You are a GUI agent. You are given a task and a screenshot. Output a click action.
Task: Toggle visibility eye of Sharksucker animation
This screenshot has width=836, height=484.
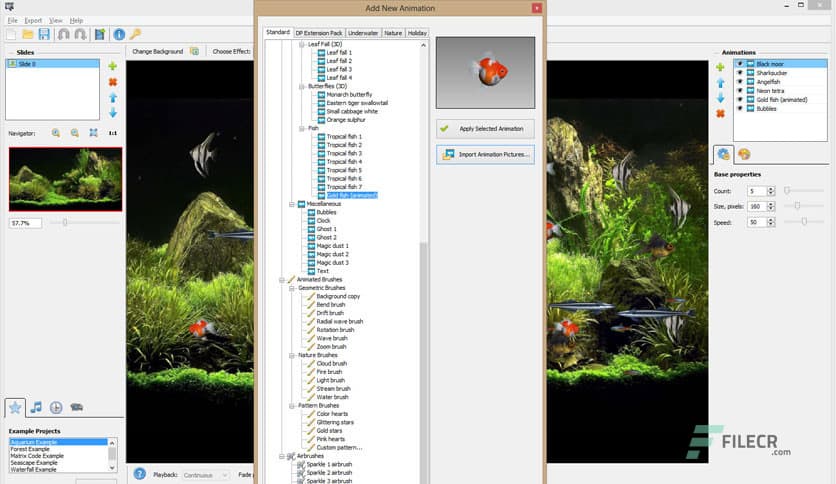(739, 73)
